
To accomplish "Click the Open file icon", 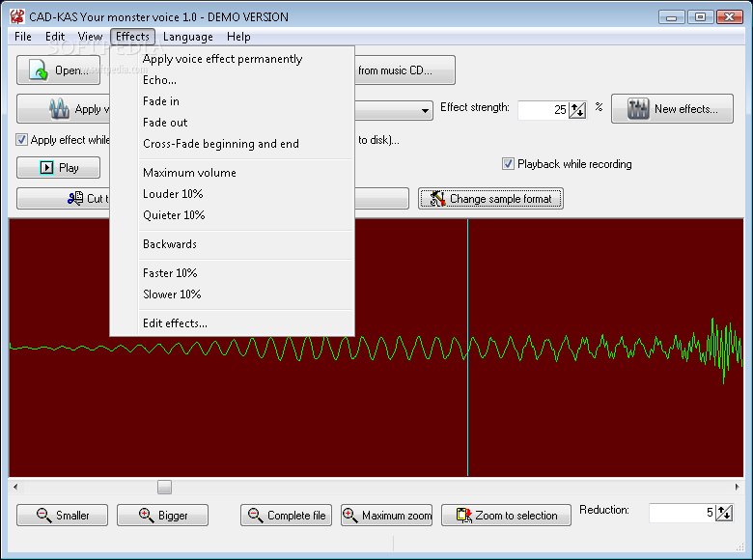I will coord(39,70).
